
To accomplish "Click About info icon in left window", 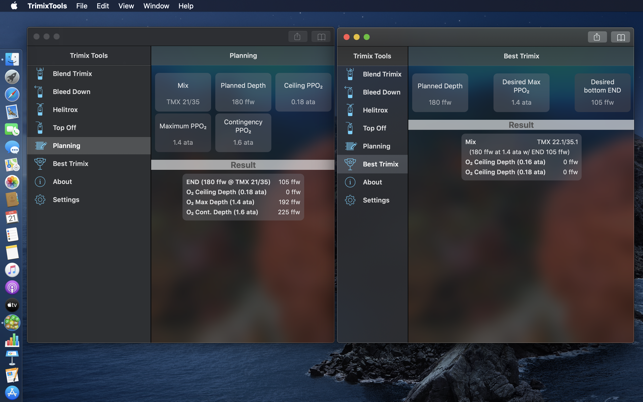I will pos(40,182).
